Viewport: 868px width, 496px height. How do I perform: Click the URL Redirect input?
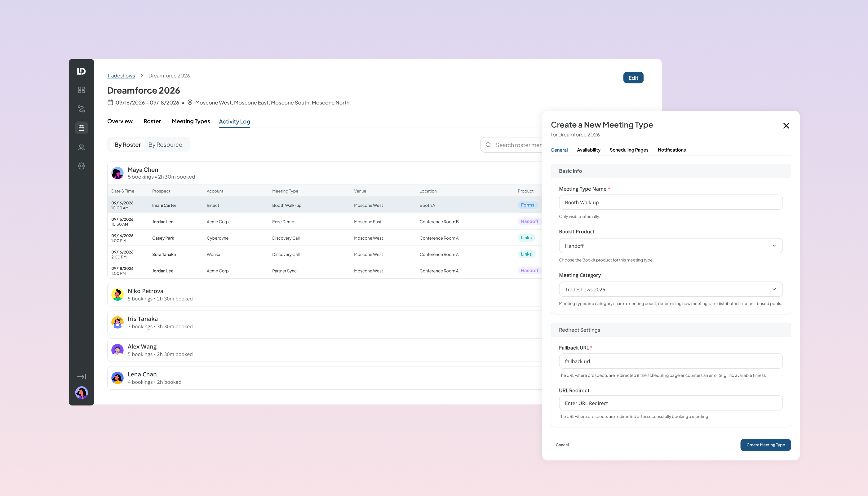671,403
